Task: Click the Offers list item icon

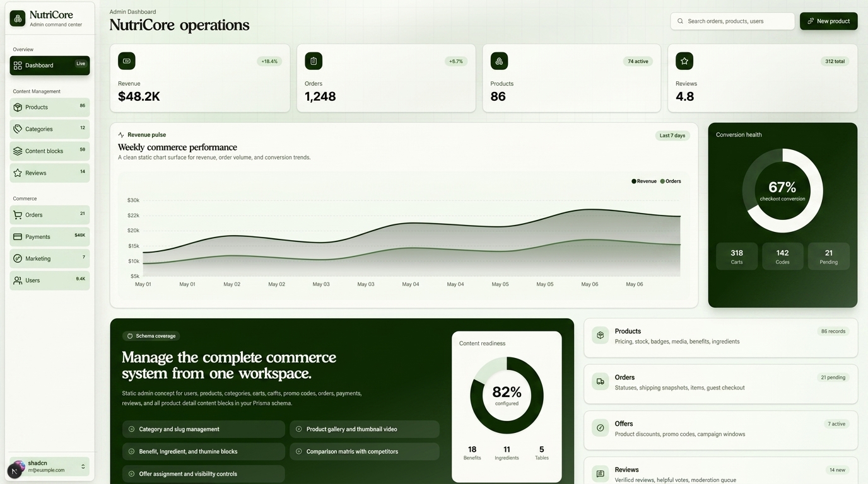Action: pos(600,428)
